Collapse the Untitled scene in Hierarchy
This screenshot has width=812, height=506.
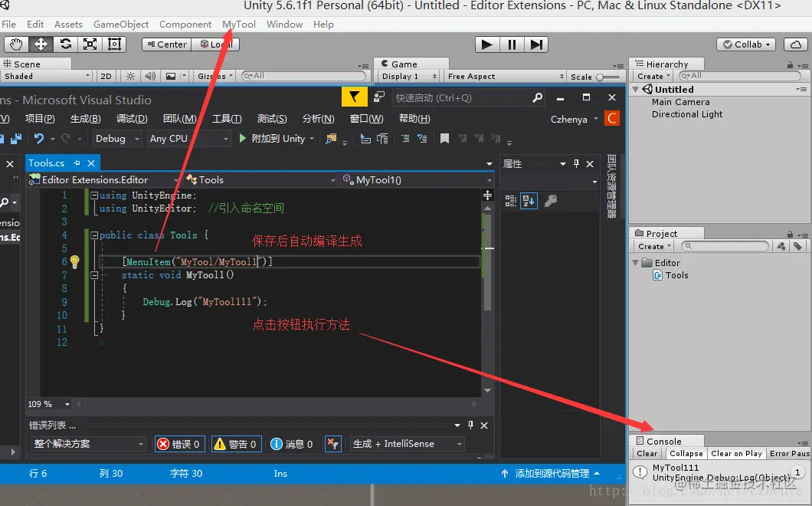pos(636,89)
